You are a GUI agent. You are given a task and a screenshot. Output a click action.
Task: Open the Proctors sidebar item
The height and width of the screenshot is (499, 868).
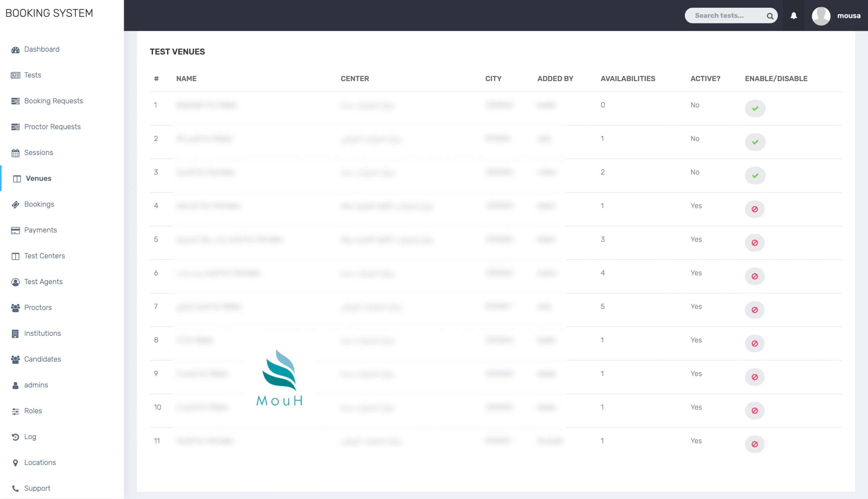coord(38,307)
